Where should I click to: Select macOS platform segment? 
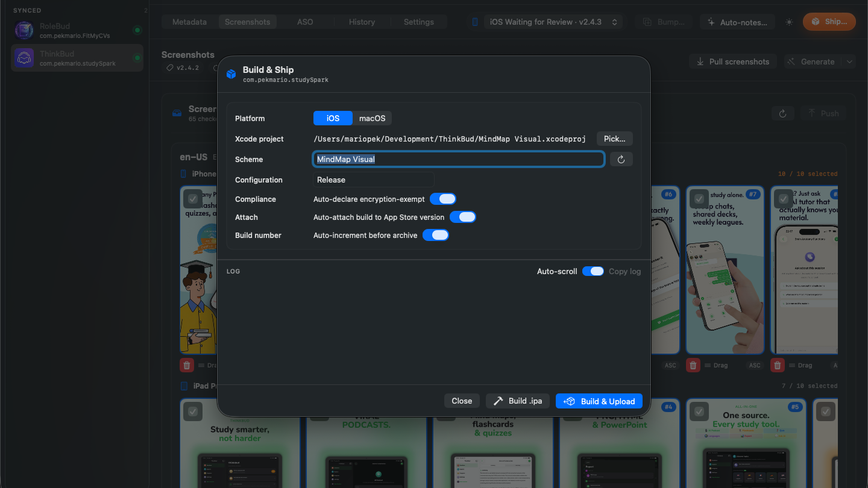(x=373, y=118)
